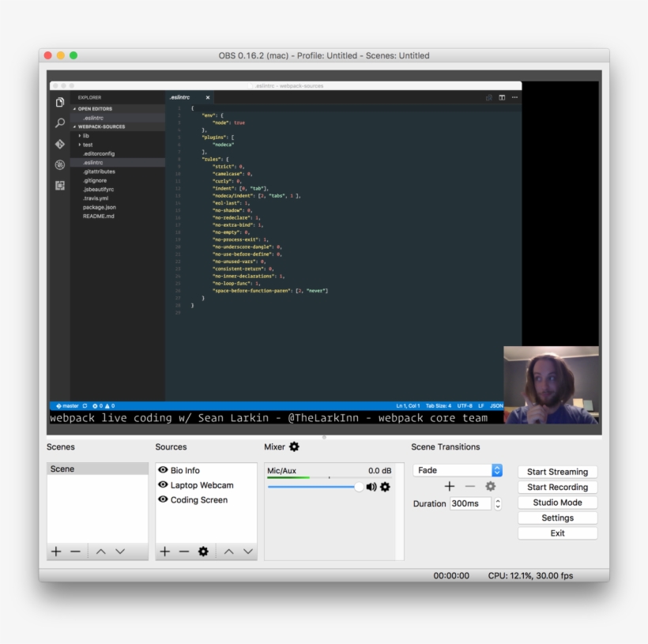Screen dimensions: 648x644
Task: Open the Fade transition dropdown
Action: [x=497, y=470]
